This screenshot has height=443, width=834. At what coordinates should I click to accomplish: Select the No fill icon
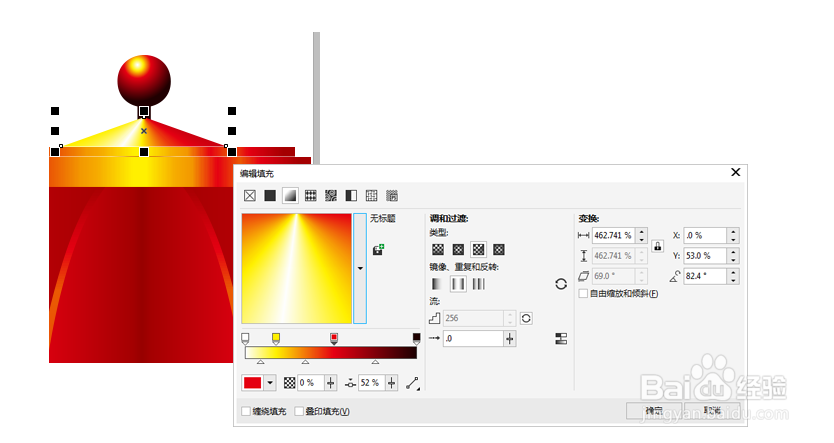pyautogui.click(x=249, y=196)
